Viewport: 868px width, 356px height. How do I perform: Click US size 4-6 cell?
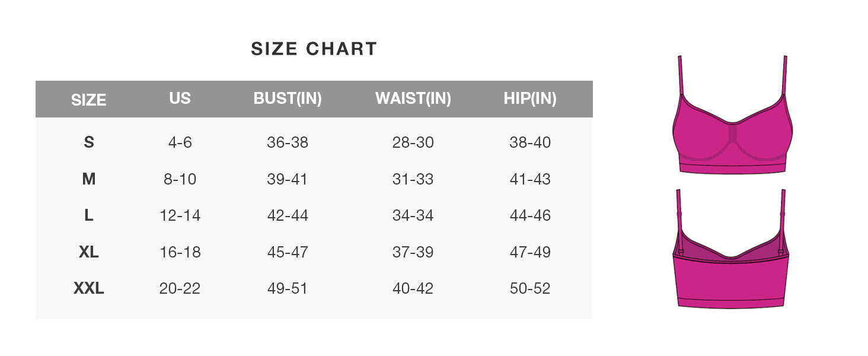tap(180, 142)
